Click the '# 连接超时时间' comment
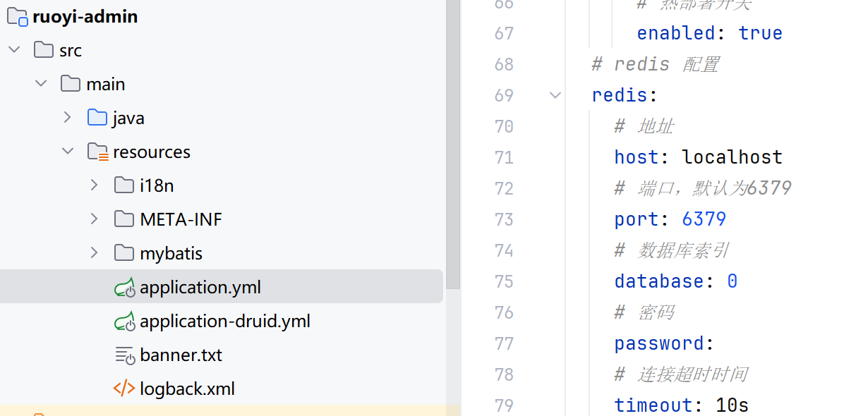Screen dimensions: 868x416 coord(680,374)
